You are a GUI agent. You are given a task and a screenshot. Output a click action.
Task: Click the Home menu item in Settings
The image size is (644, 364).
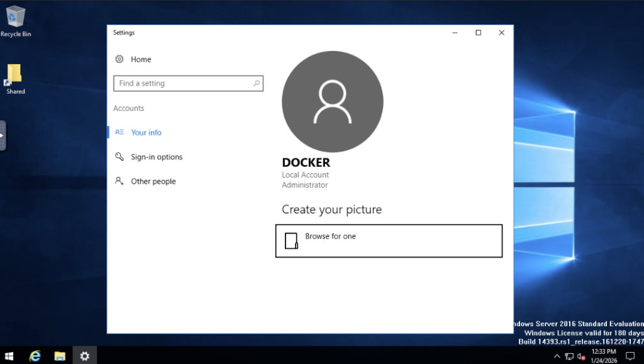[140, 59]
